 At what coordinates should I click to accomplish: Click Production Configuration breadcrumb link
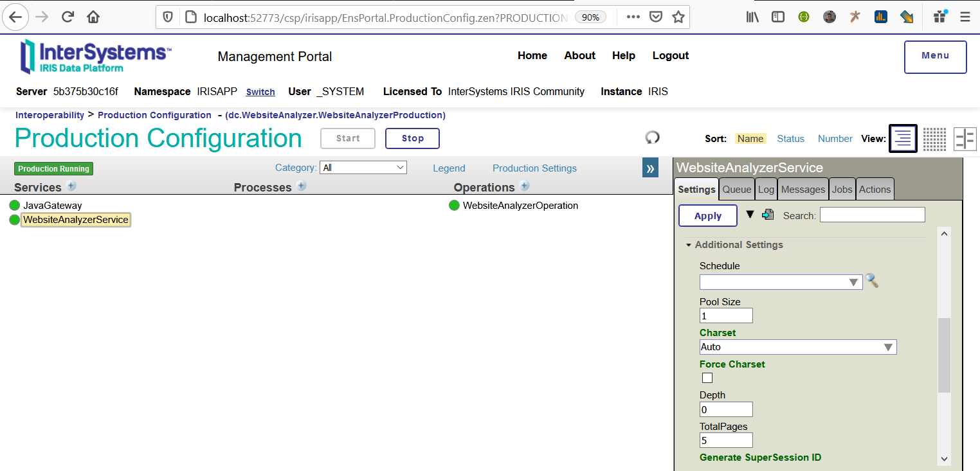154,115
